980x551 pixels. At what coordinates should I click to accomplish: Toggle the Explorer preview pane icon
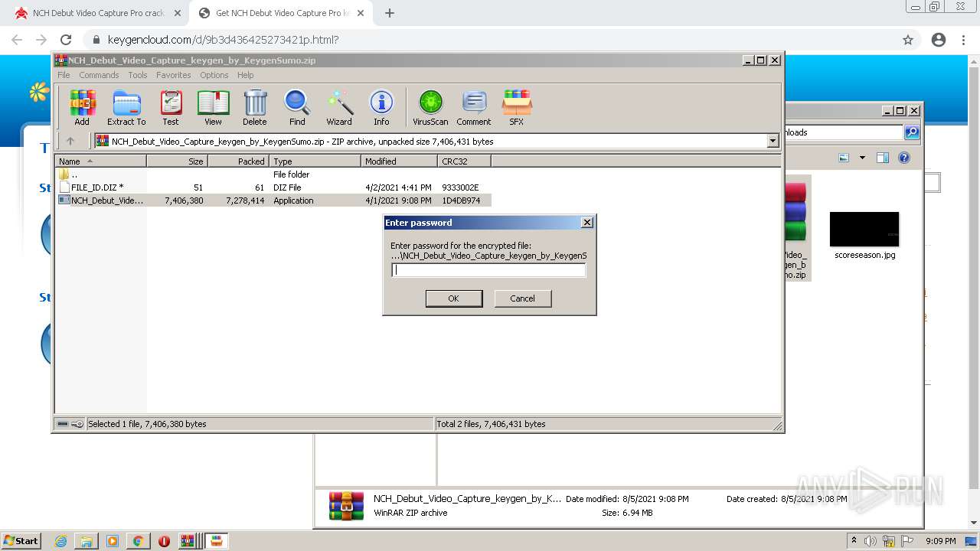(883, 158)
